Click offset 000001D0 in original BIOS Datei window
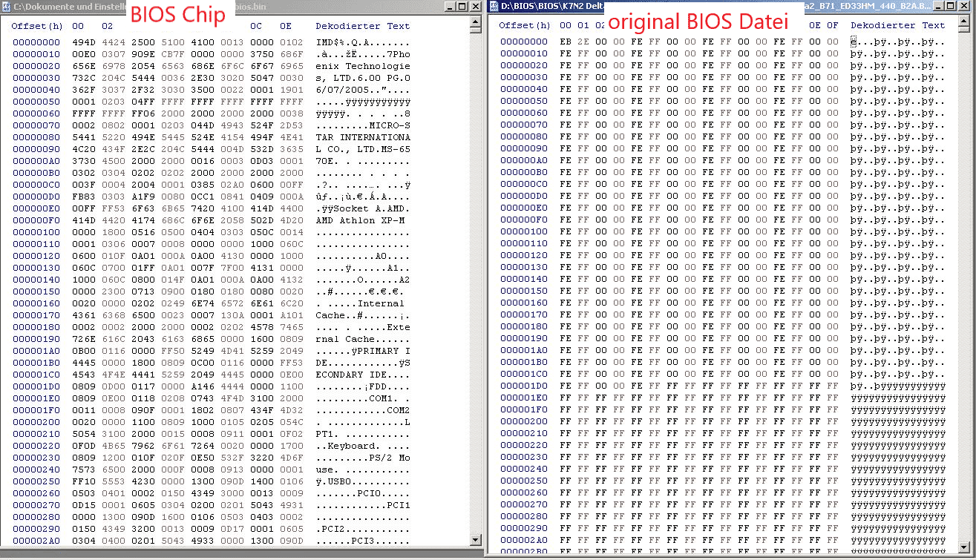 [x=524, y=386]
